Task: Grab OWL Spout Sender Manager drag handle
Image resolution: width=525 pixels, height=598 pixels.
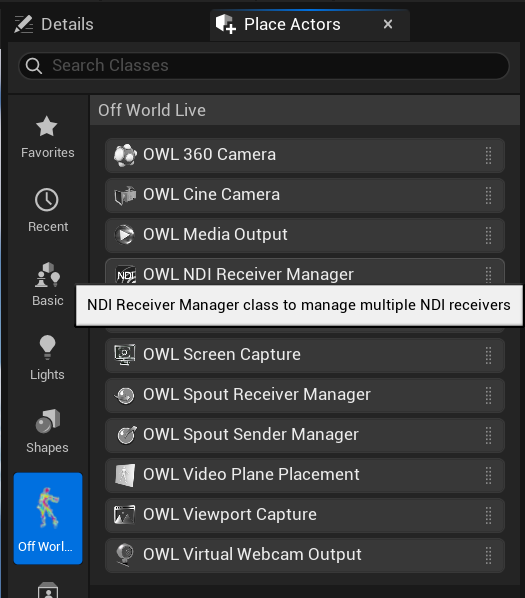Action: pyautogui.click(x=488, y=435)
